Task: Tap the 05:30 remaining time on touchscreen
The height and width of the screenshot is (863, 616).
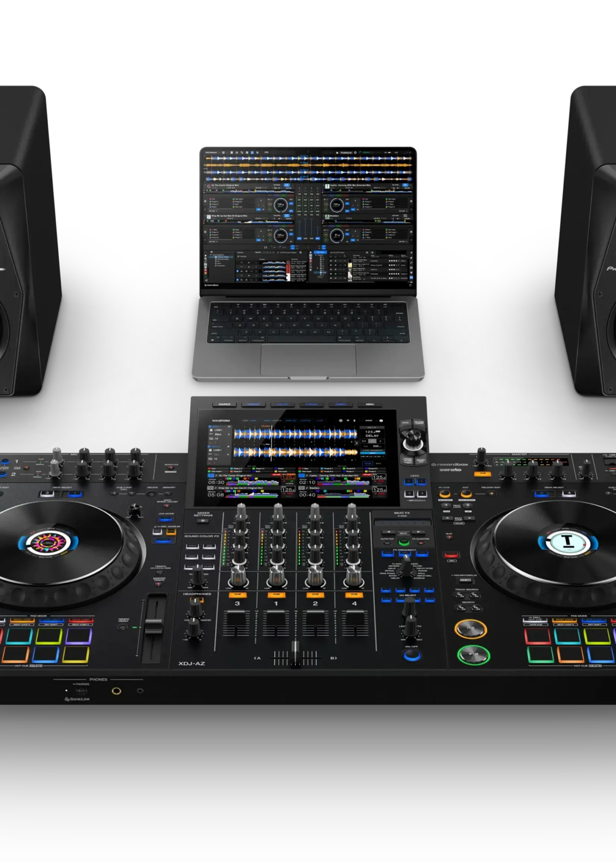Action: pos(216,482)
